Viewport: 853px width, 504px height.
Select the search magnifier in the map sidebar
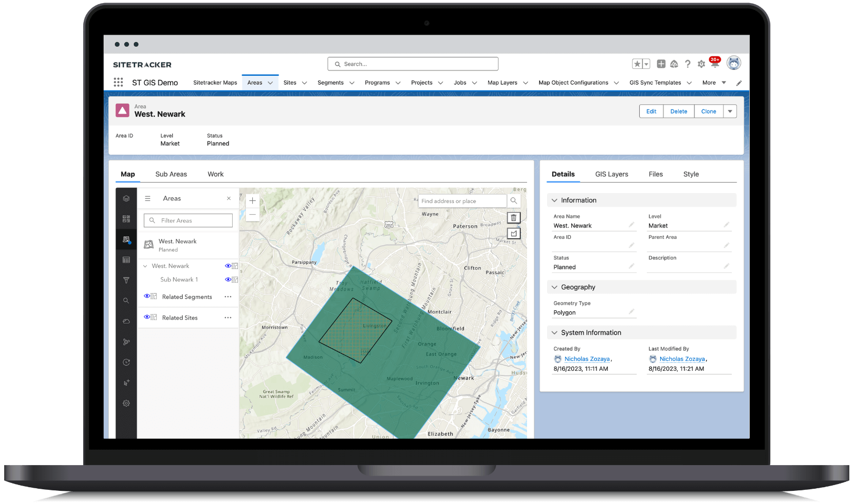point(126,299)
